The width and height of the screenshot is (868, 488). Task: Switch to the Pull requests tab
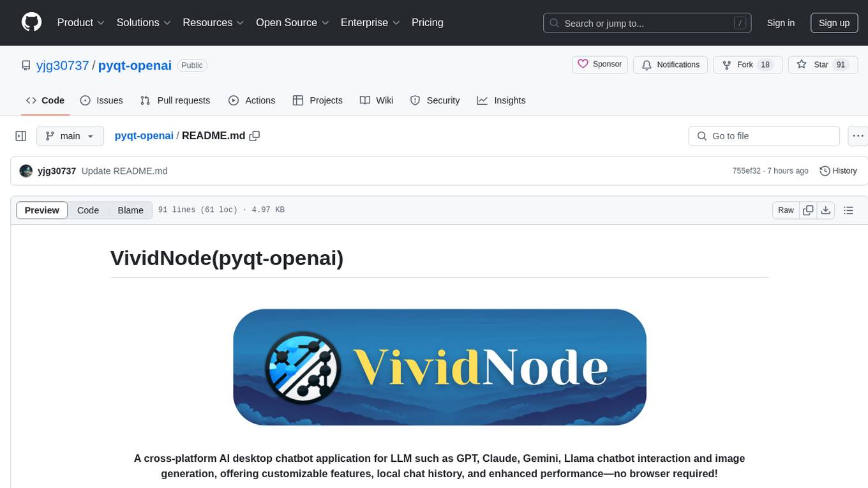tap(175, 100)
